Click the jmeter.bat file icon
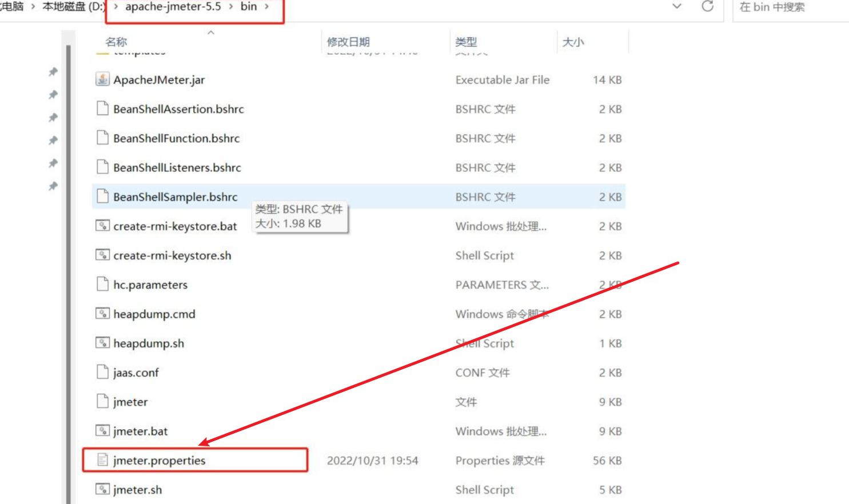This screenshot has width=849, height=504. tap(102, 431)
